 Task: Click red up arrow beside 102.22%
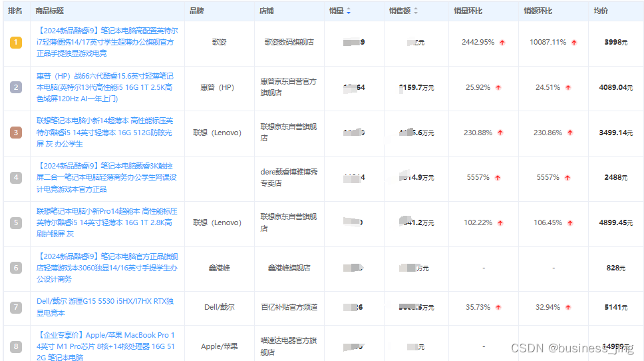[x=500, y=223]
